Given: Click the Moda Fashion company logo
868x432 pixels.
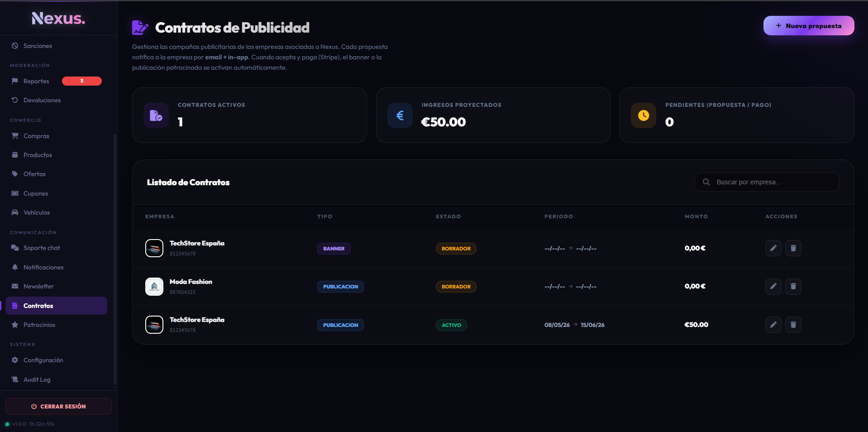Looking at the screenshot, I should click(154, 286).
